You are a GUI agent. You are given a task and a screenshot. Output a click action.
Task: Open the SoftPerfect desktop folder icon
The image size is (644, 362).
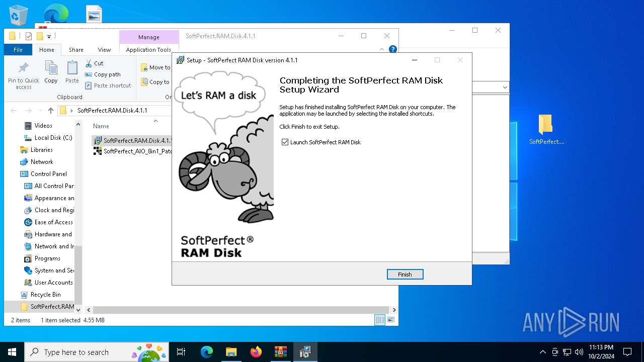[x=546, y=130]
